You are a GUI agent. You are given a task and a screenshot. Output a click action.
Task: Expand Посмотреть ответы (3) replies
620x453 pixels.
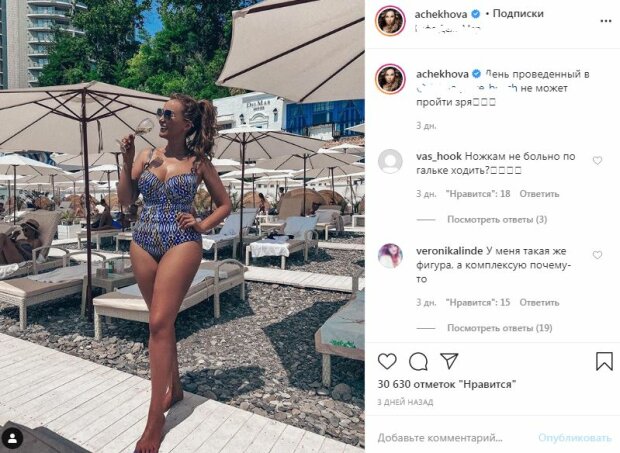click(x=497, y=219)
